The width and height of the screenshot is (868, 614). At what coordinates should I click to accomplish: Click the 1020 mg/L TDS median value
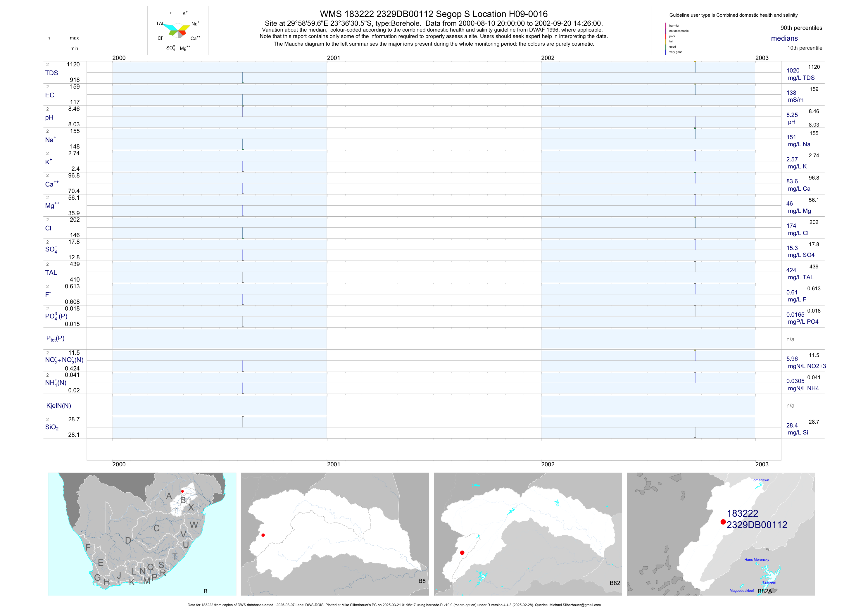[x=793, y=71]
